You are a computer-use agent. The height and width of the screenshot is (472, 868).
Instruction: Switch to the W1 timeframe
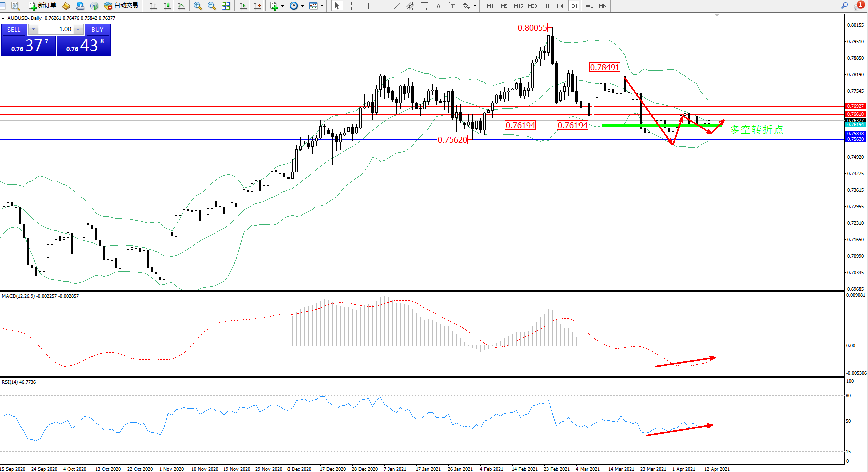point(589,6)
